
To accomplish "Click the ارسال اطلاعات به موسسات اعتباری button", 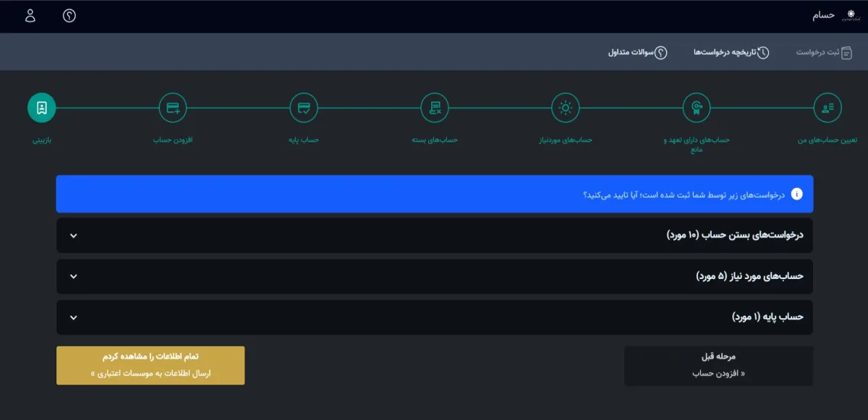I will pyautogui.click(x=150, y=366).
